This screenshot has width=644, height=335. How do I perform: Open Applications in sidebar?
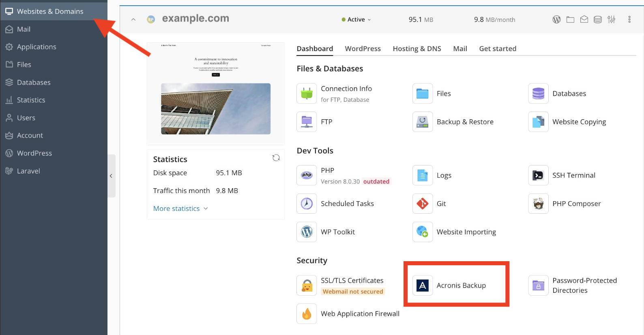pyautogui.click(x=54, y=47)
